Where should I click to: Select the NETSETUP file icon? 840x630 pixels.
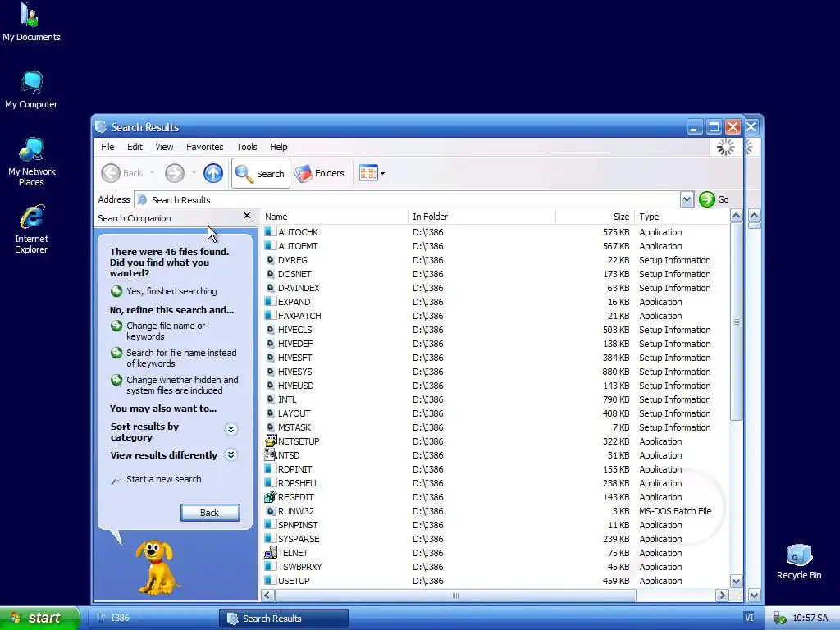coord(271,441)
